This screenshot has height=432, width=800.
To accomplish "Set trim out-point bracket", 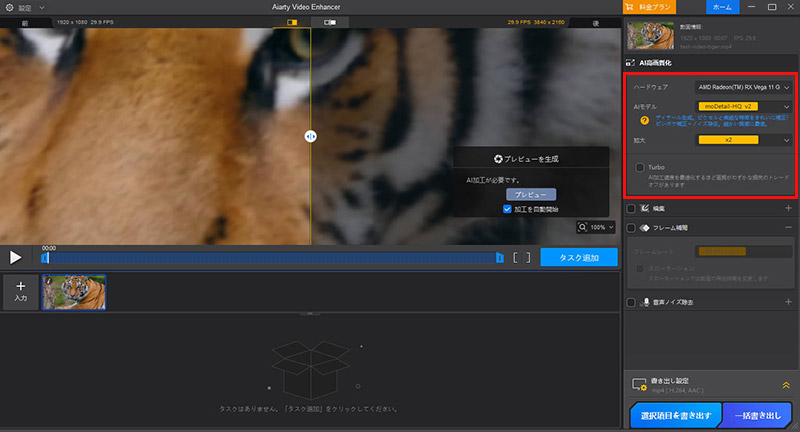I will 528,258.
